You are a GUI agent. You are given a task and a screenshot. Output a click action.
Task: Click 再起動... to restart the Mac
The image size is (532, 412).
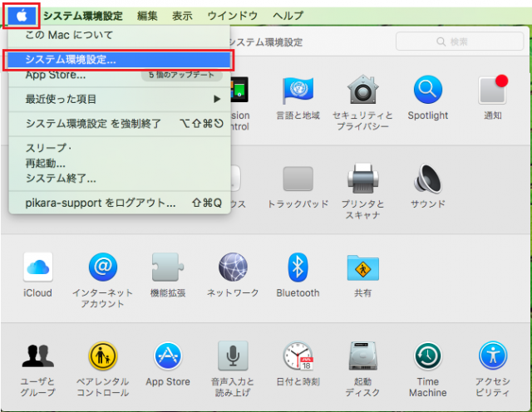click(46, 164)
